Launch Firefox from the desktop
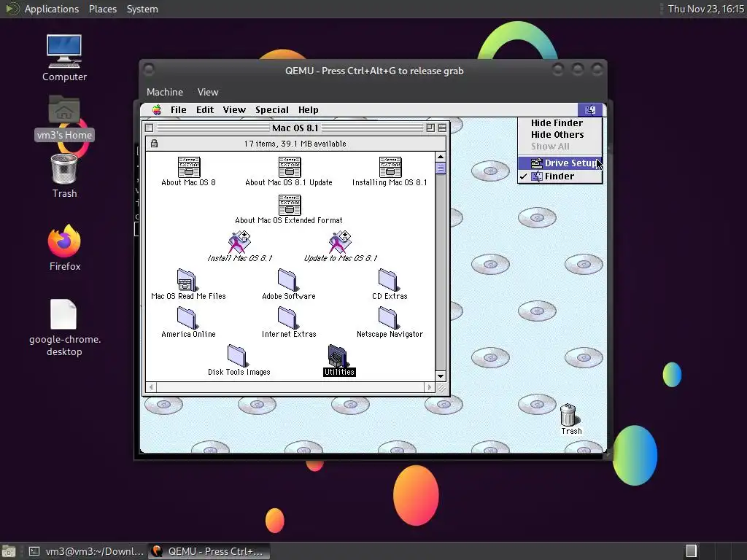The width and height of the screenshot is (747, 560). pos(64,241)
